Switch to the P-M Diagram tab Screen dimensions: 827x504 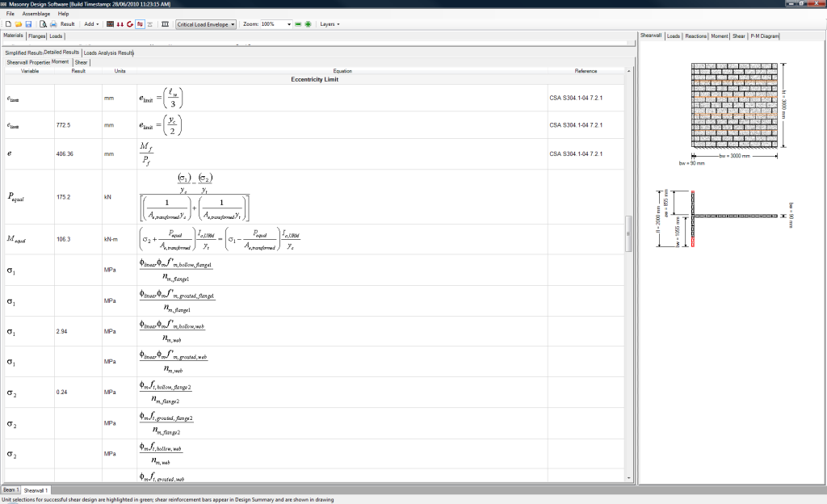coord(764,36)
